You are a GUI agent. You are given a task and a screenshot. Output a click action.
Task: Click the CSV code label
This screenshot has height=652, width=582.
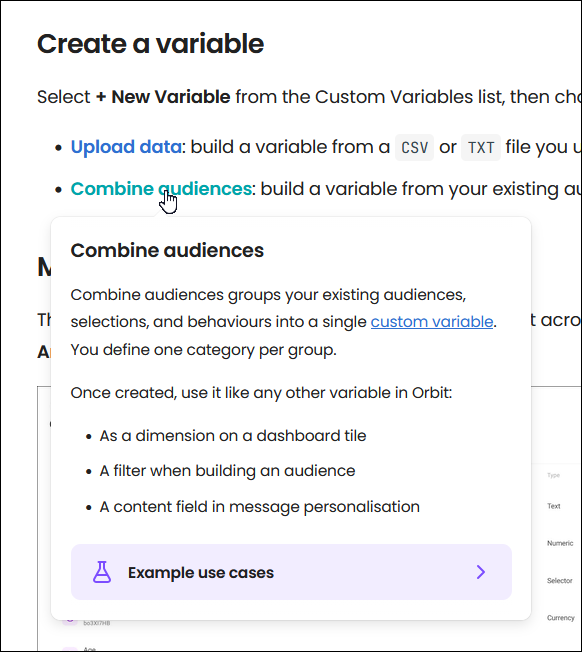point(414,148)
